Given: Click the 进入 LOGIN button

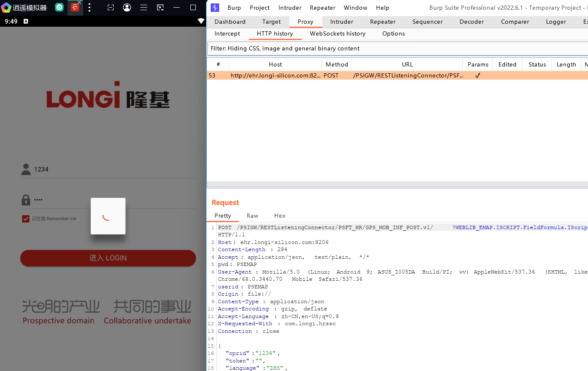Looking at the screenshot, I should 108,258.
